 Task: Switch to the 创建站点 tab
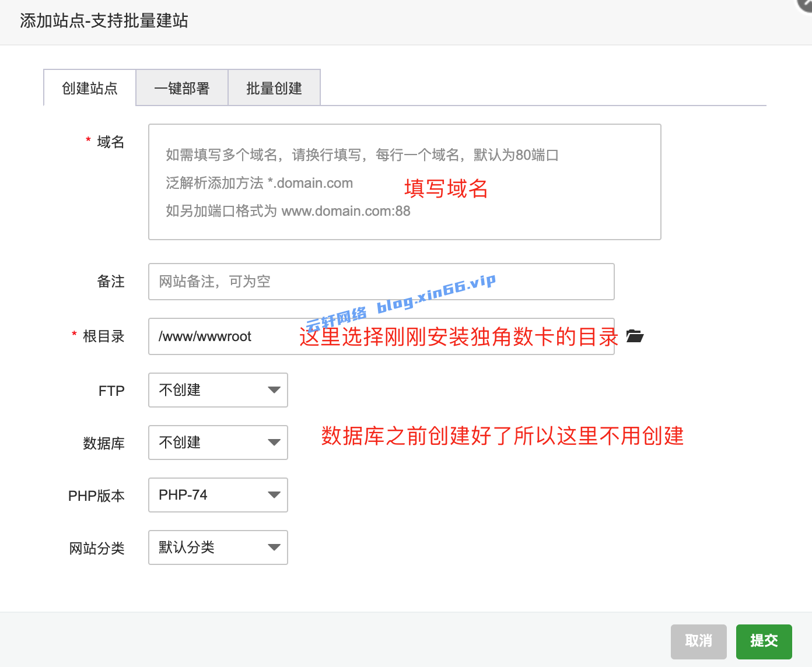pos(90,88)
